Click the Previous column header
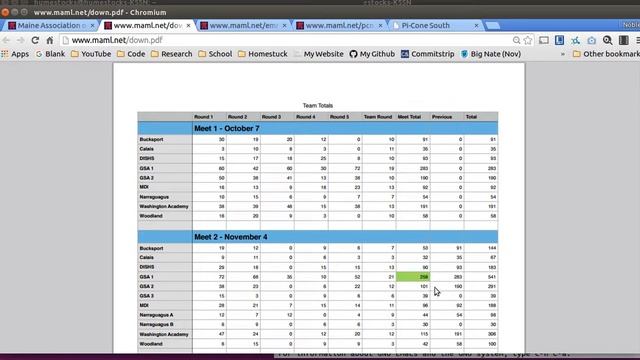Viewport: 640px width, 360px height. 442,117
